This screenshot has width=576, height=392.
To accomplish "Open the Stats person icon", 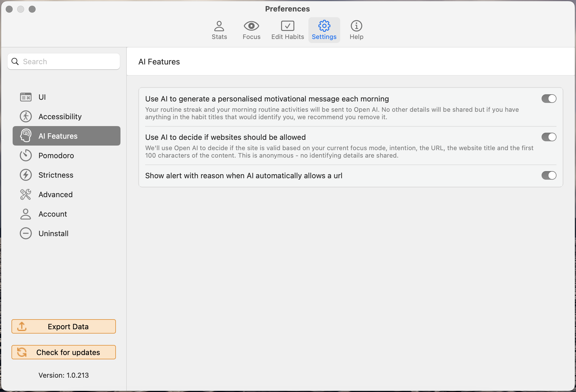I will pos(219,26).
